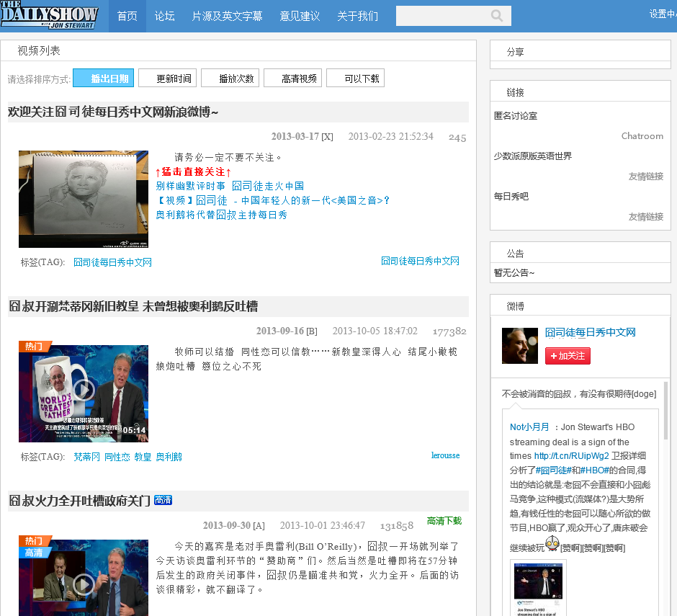Open the t.cn/RUipWg2 short link
This screenshot has width=677, height=616.
pos(572,456)
